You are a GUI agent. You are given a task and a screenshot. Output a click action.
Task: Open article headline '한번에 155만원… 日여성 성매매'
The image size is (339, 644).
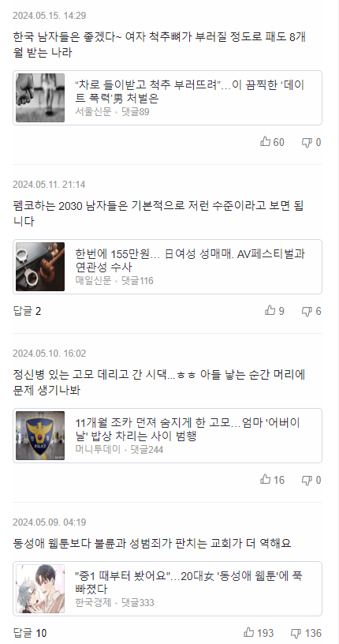click(190, 260)
